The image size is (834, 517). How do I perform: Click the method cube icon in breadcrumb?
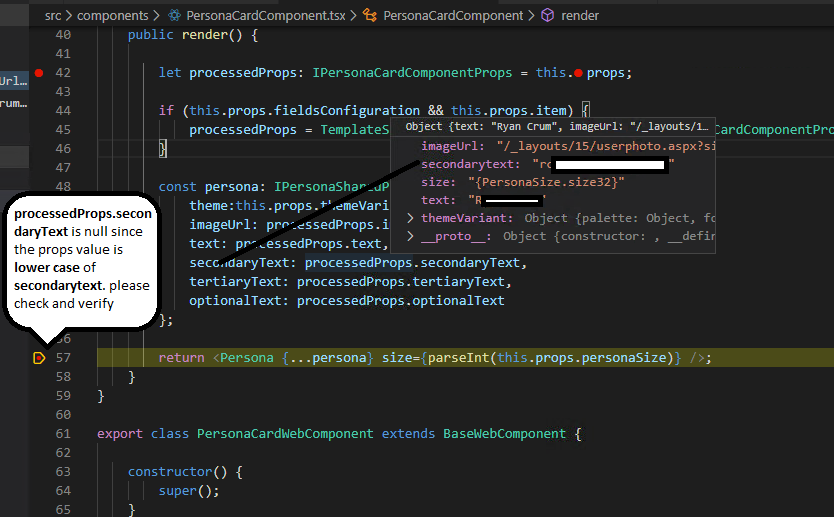click(547, 15)
